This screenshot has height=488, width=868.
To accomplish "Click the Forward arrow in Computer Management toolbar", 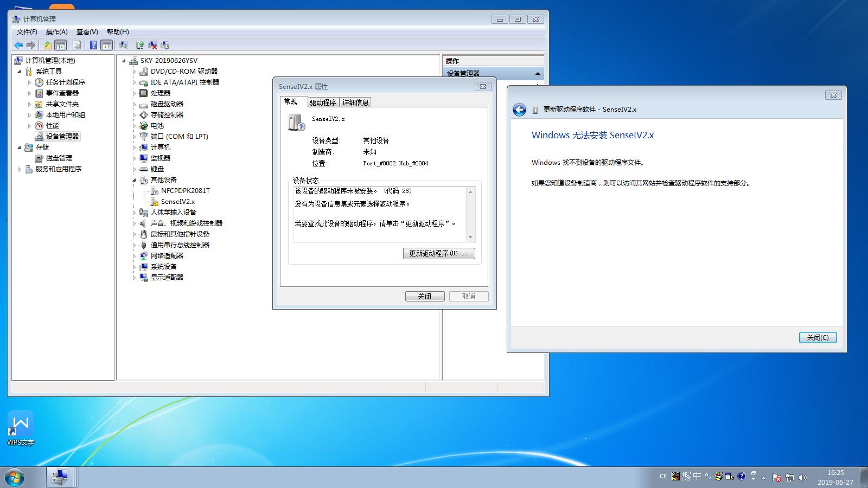I will (x=31, y=45).
